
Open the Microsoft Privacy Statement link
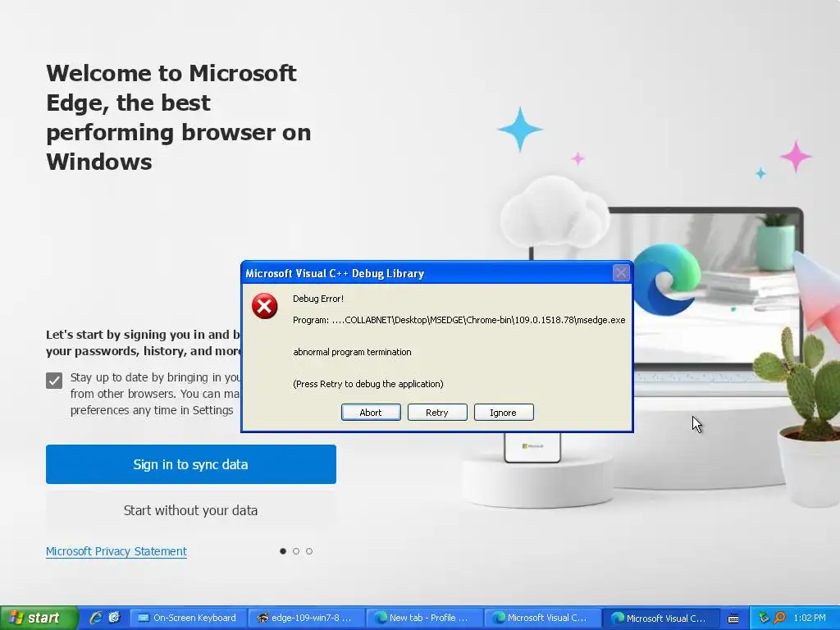point(116,551)
